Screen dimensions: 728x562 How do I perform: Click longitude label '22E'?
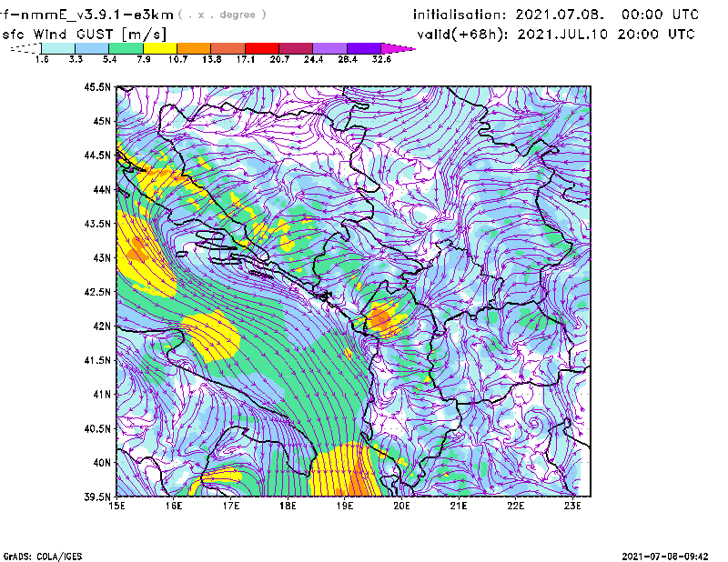coord(515,506)
